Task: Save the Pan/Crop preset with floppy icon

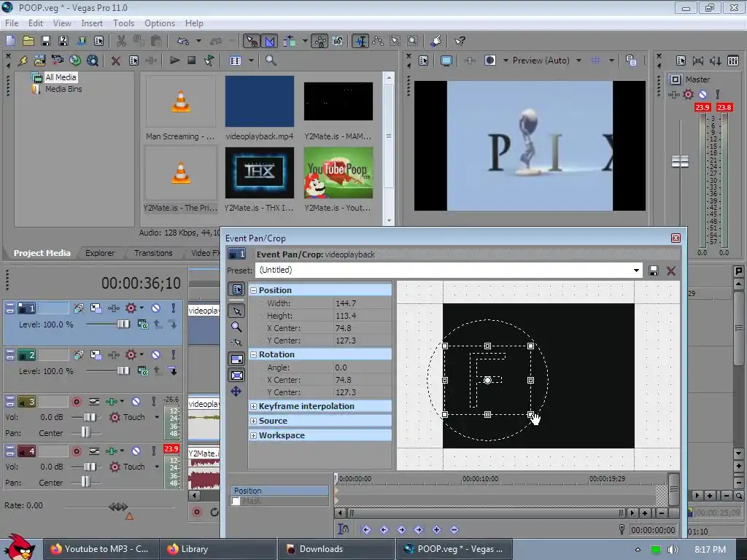Action: (654, 271)
